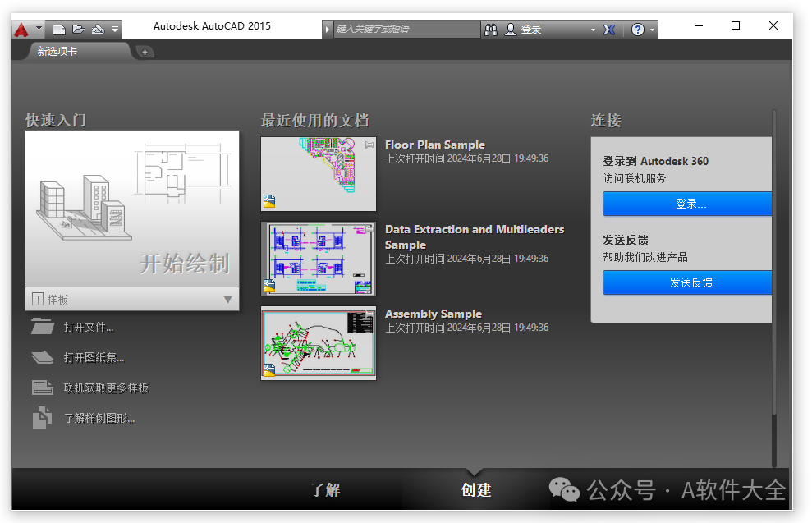Expand the search box collapse arrow
812x523 pixels.
click(x=328, y=30)
